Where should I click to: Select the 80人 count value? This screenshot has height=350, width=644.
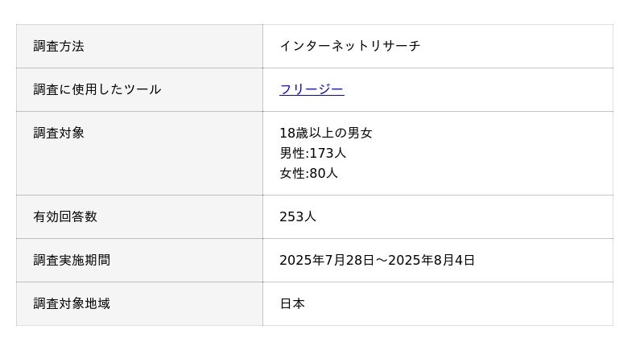324,173
